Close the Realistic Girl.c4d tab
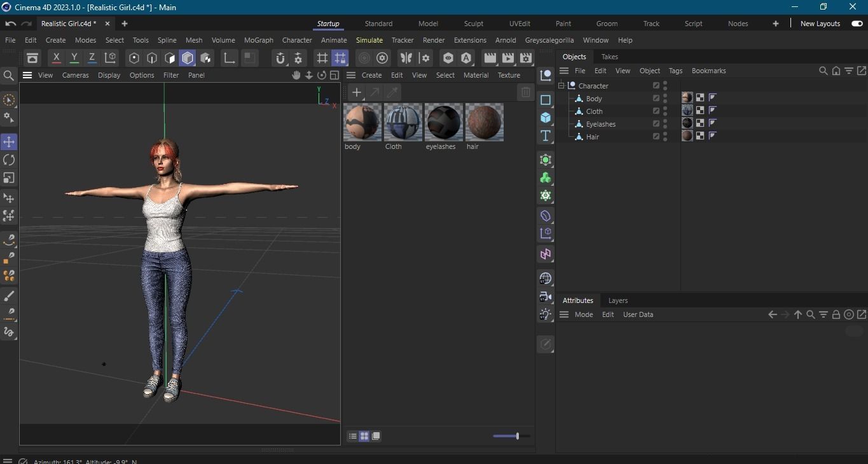Image resolution: width=868 pixels, height=464 pixels. (107, 24)
